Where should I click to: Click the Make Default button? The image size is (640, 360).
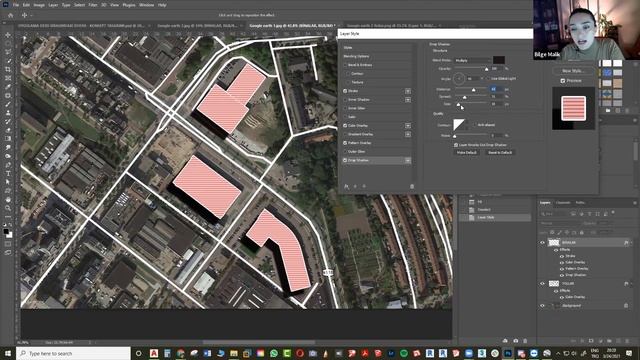[x=467, y=152]
